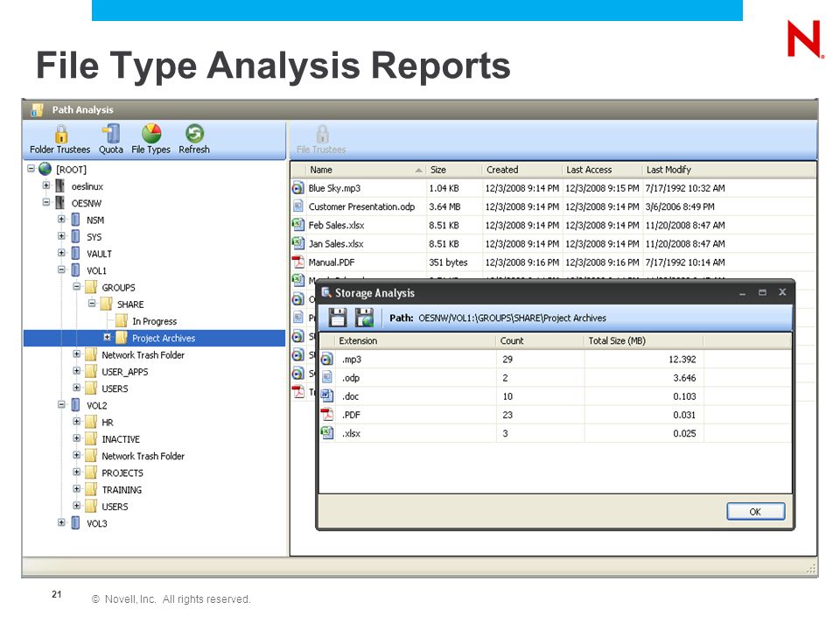Image resolution: width=840 pixels, height=630 pixels.
Task: Click the Feb Sales.xlsx spreadsheet icon
Action: (x=297, y=225)
